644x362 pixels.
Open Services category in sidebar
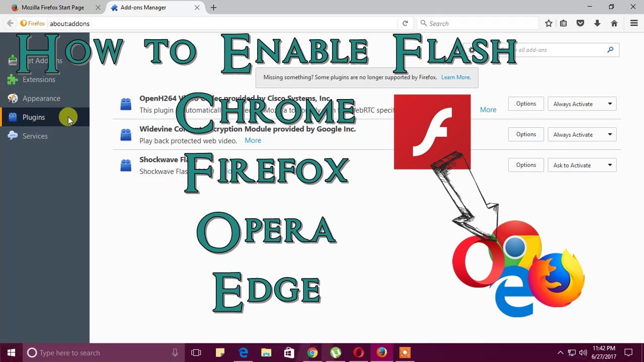coord(35,136)
